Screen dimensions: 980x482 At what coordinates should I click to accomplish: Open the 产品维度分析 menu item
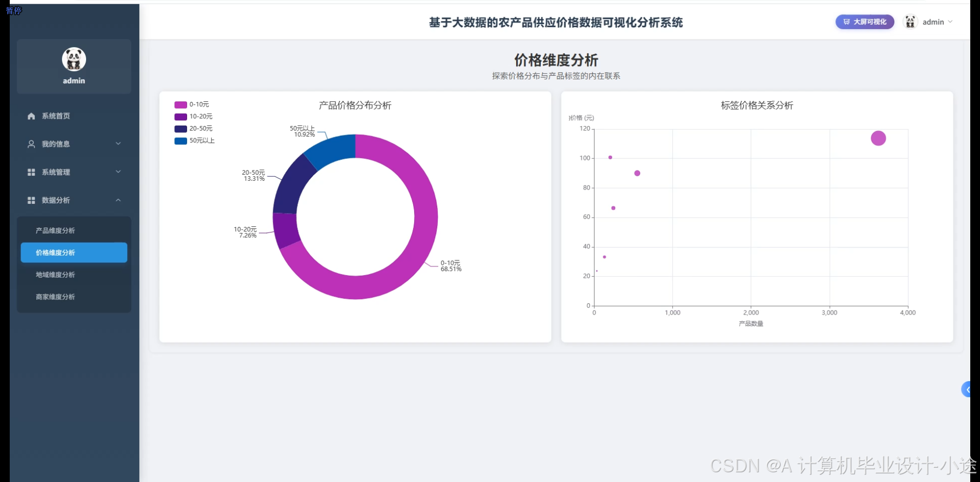(x=74, y=230)
